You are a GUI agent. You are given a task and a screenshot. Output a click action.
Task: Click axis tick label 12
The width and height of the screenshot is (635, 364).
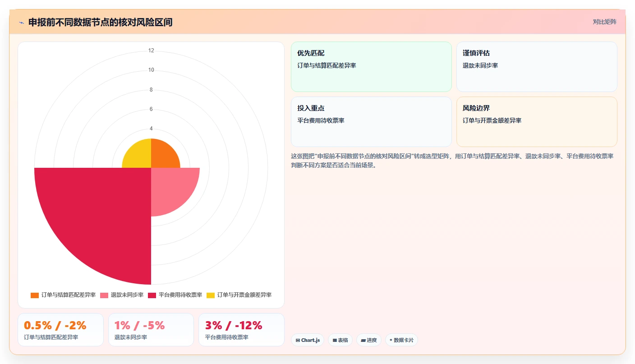click(151, 51)
